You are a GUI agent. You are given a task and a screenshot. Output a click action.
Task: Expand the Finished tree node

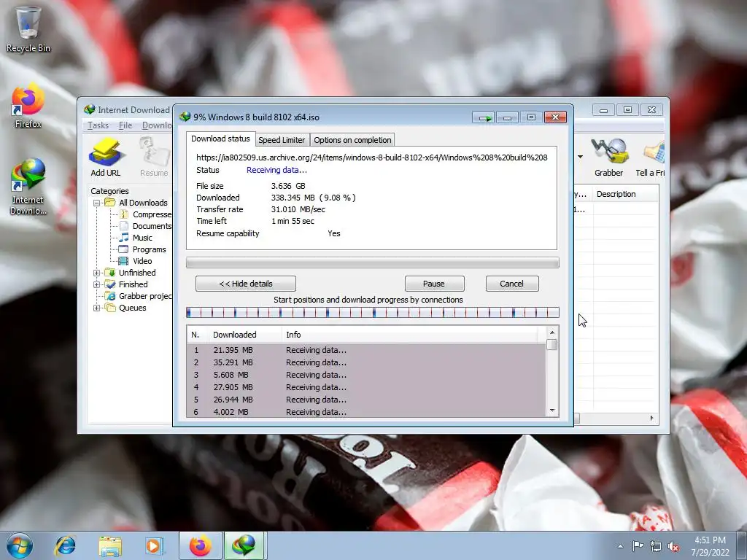point(97,284)
